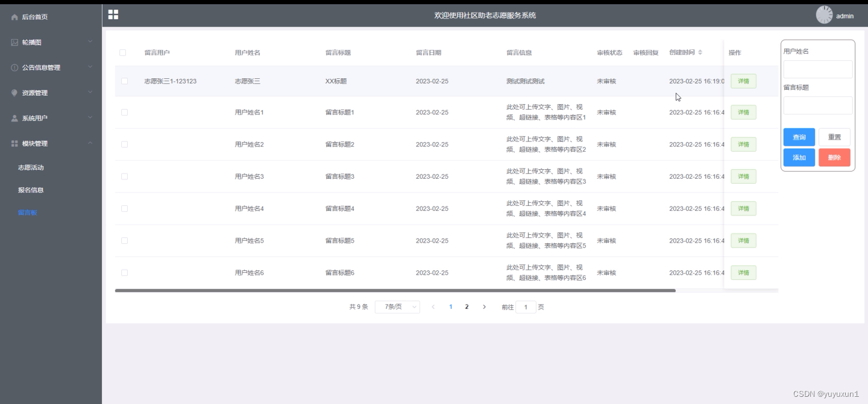Check the row for 用户姓名4
868x404 pixels.
pyautogui.click(x=124, y=208)
